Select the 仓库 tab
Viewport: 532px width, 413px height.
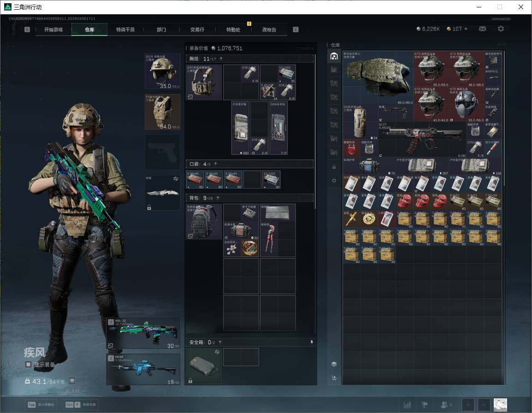tap(89, 29)
